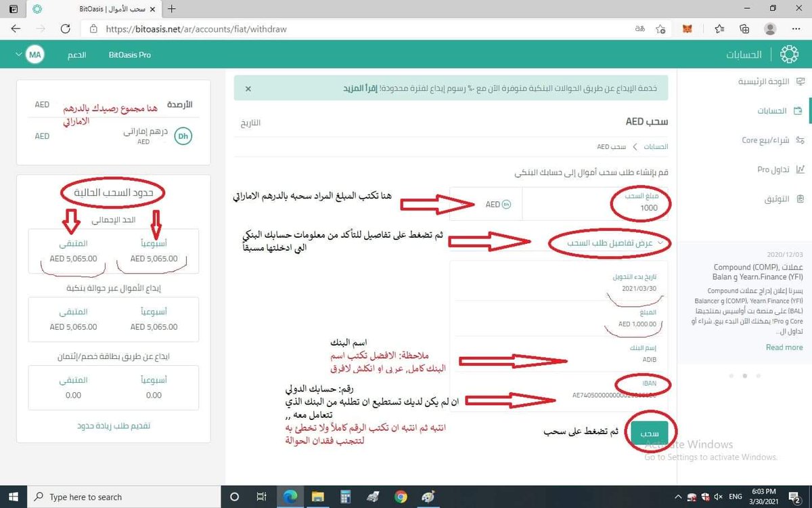Click الحسابات in the breadcrumb

pos(656,146)
